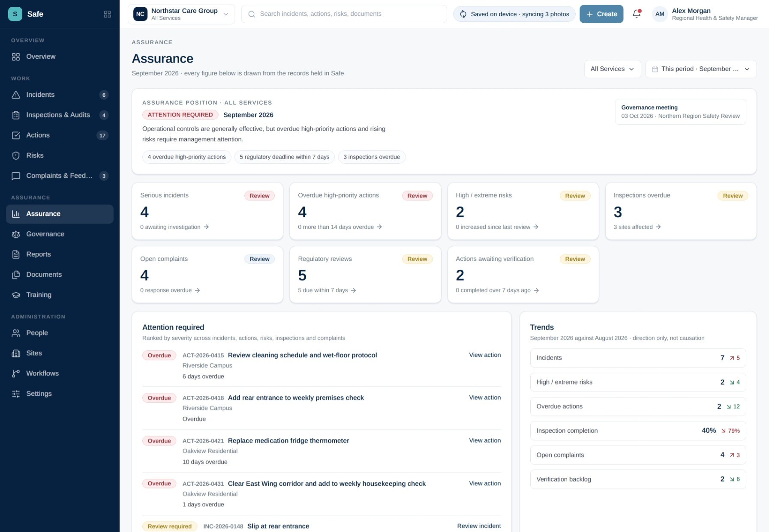This screenshot has width=769, height=532.
Task: Click the Risks shield icon
Action: pos(16,155)
